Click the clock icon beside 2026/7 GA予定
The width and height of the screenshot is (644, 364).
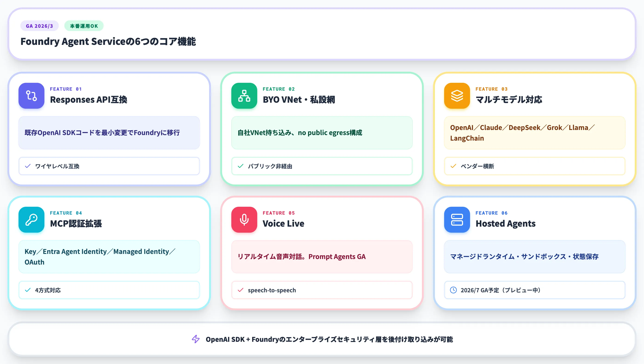tap(453, 290)
